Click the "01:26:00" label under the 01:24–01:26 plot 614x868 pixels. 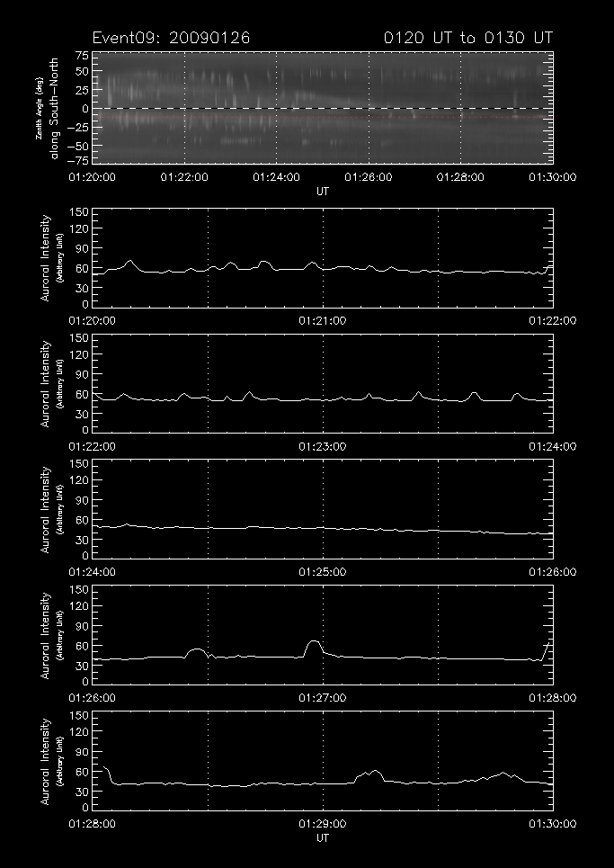[x=553, y=572]
